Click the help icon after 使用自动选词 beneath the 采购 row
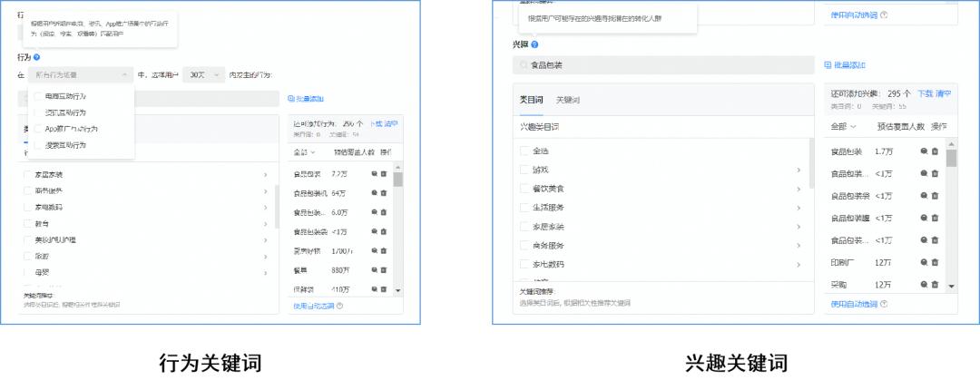This screenshot has height=380, width=980. [884, 305]
